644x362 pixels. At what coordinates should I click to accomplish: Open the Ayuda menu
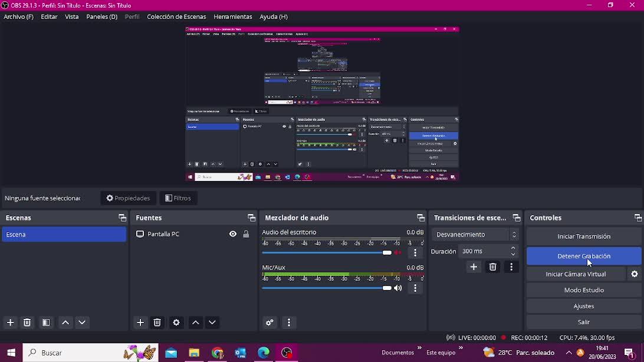point(274,17)
